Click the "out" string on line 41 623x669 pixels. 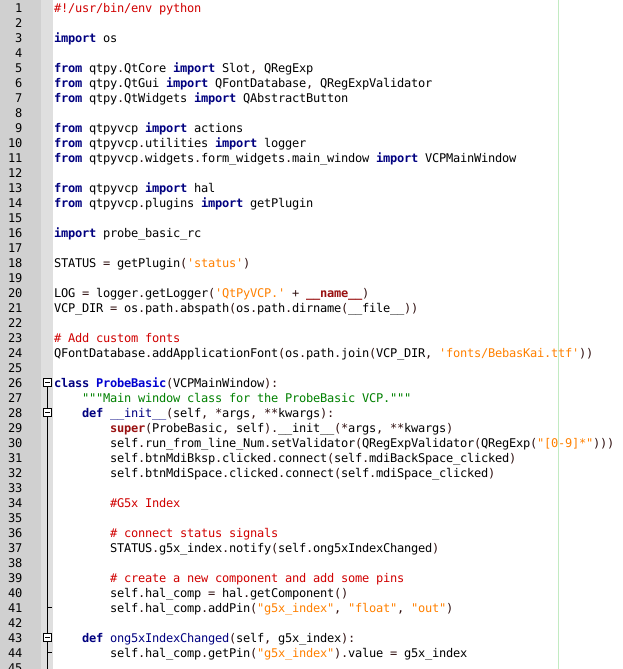[428, 608]
